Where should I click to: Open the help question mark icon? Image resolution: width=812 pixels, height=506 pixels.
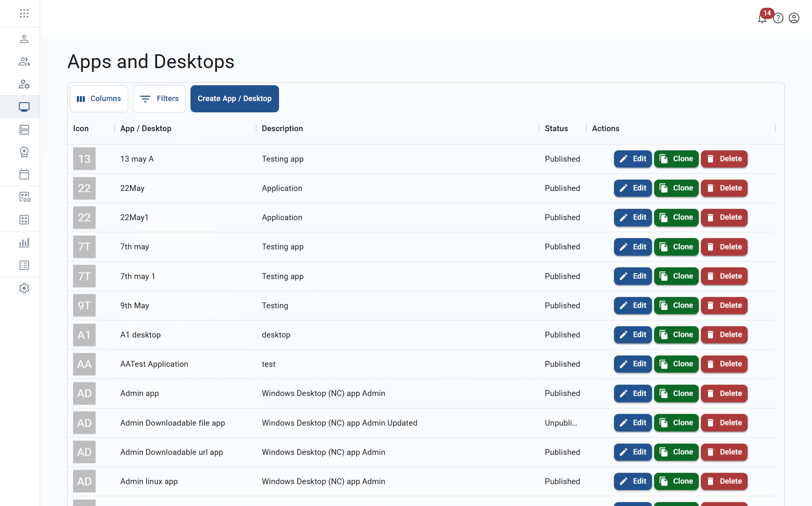point(778,18)
